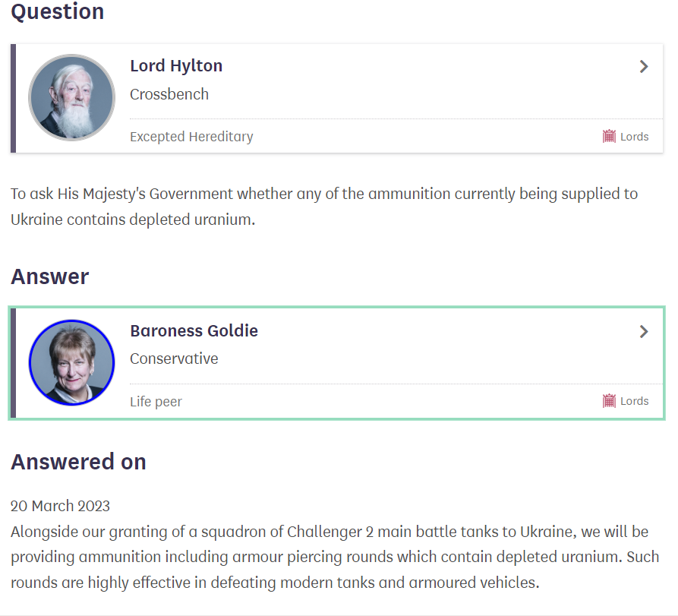Expand the chevron on Lord Hylton's card
The height and width of the screenshot is (616, 678).
pos(644,67)
